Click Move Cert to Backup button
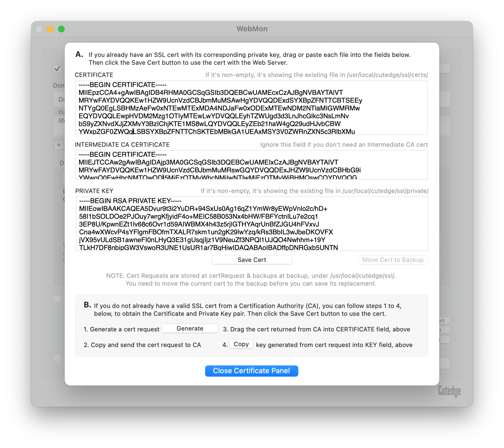Screen dimensions: 504x448 393,260
